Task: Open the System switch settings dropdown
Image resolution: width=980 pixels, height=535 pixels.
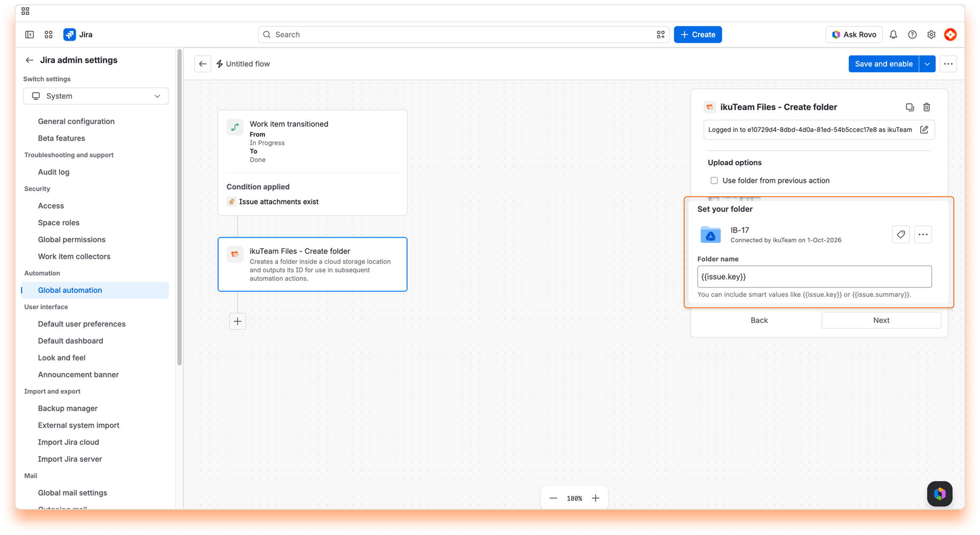Action: pyautogui.click(x=96, y=96)
